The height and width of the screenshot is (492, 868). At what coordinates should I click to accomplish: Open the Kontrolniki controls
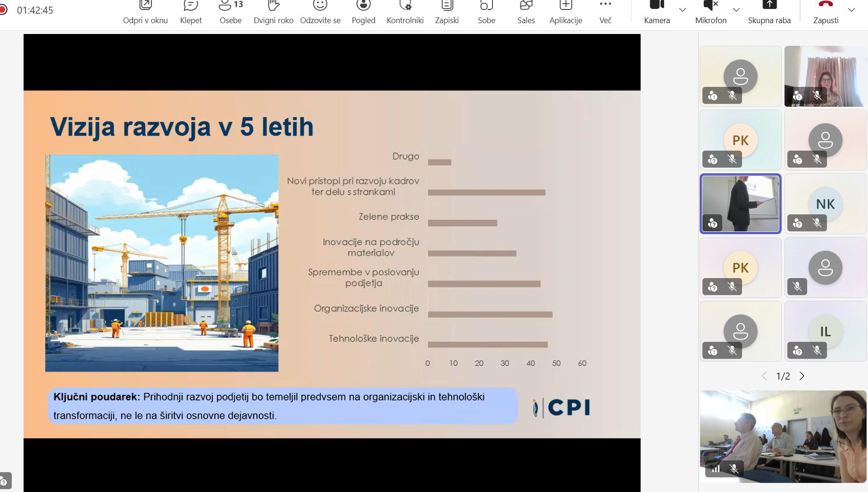point(405,12)
